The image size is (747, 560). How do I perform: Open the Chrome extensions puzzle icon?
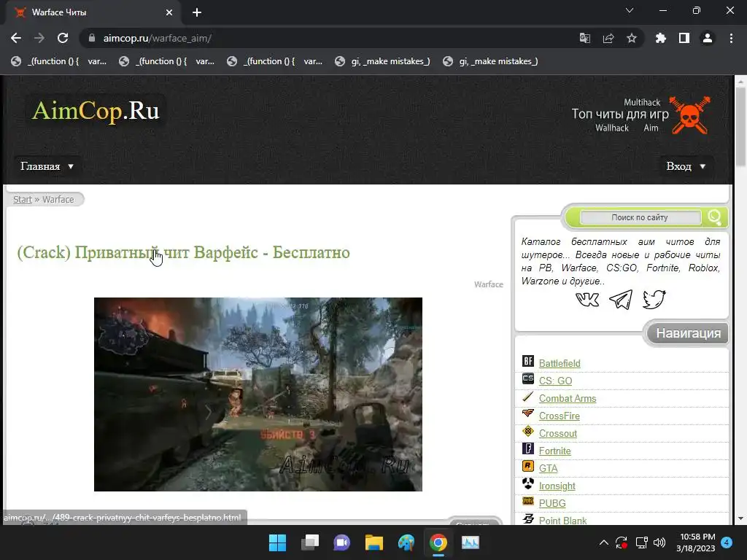(660, 38)
